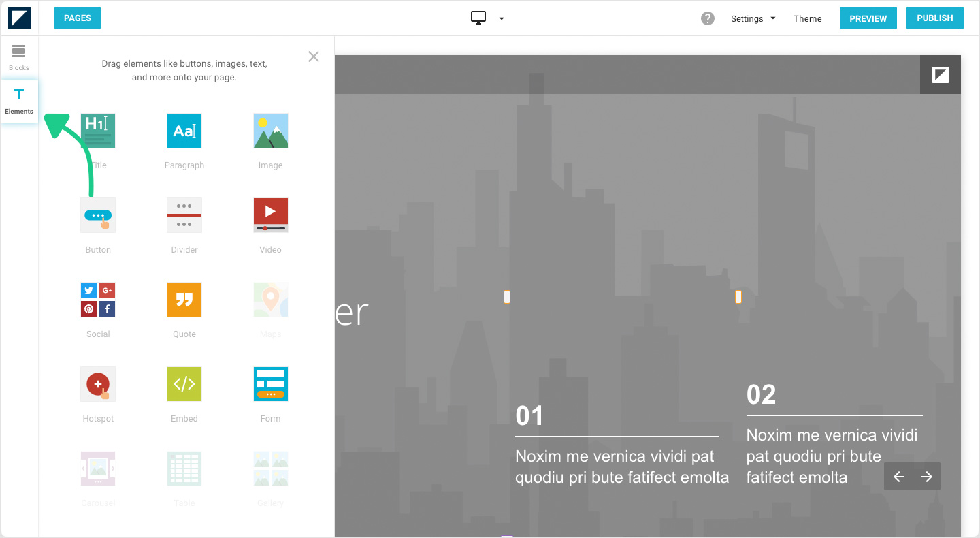Screen dimensions: 980x538
Task: Open the Blocks sidebar panel
Action: click(x=19, y=58)
